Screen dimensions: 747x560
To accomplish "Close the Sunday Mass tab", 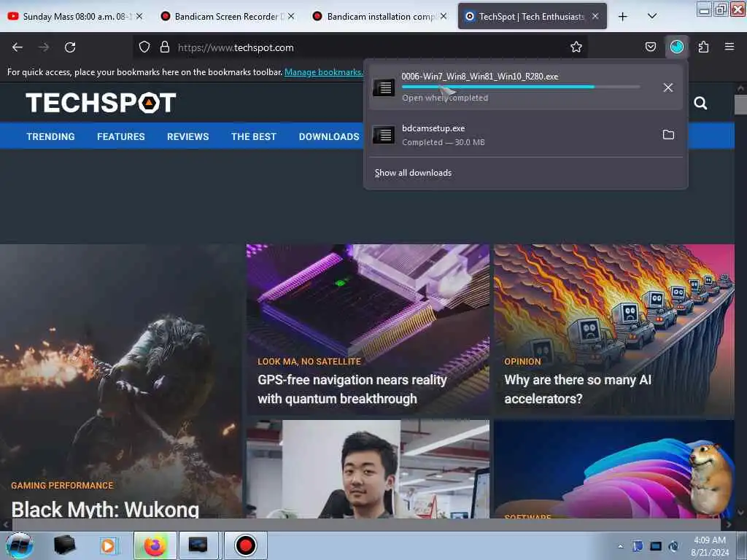I will 139,16.
